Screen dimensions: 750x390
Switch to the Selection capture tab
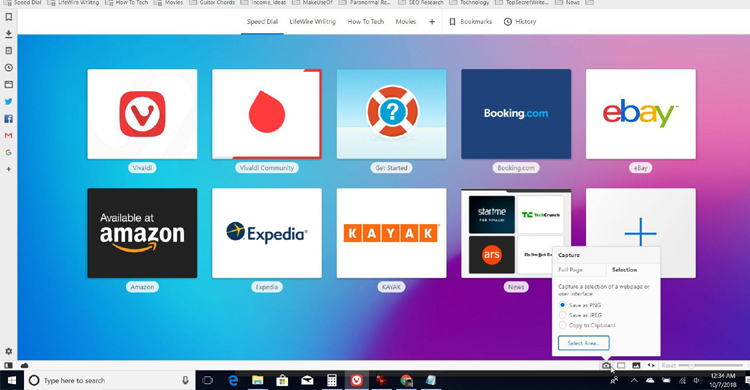tap(633, 270)
